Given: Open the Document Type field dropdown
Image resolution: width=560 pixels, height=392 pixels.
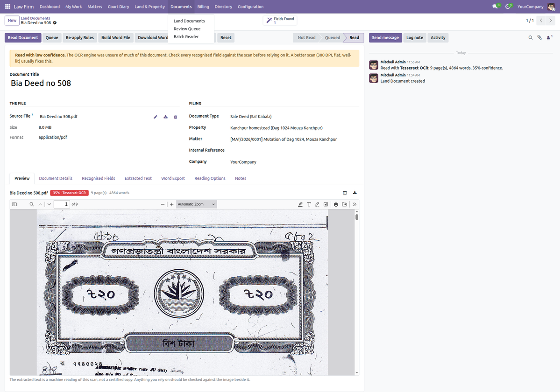Looking at the screenshot, I should [294, 117].
